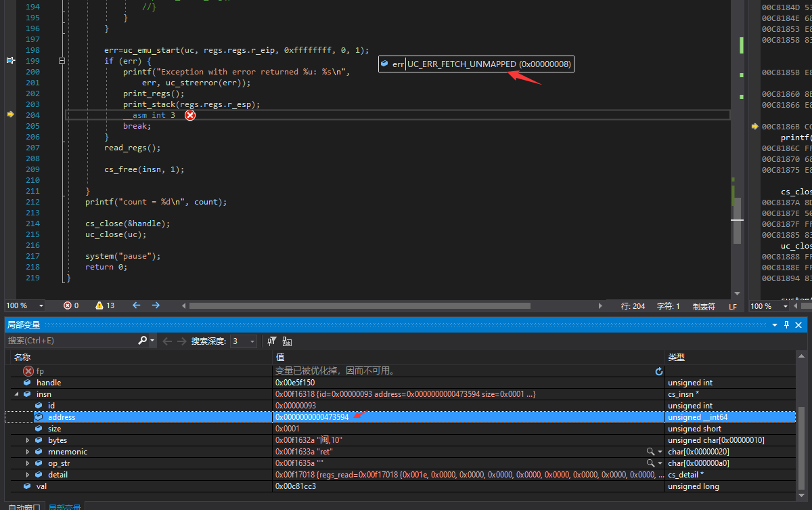The height and width of the screenshot is (510, 812).
Task: Click the 行: 204 line indicator
Action: pyautogui.click(x=633, y=306)
